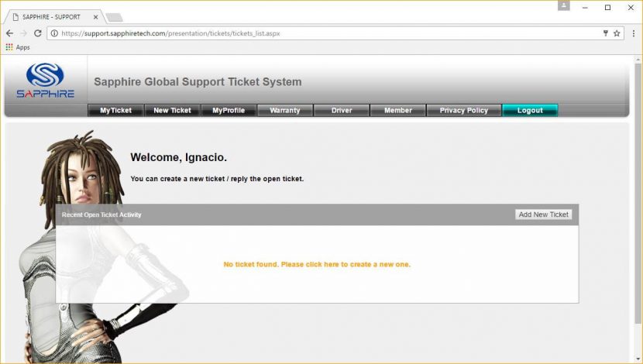Open the Warranty menu item
643x364 pixels.
(285, 110)
